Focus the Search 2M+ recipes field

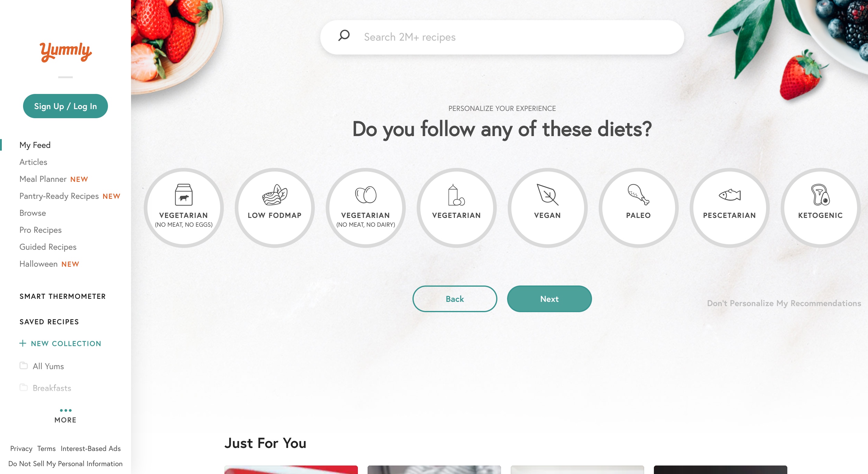pos(502,37)
